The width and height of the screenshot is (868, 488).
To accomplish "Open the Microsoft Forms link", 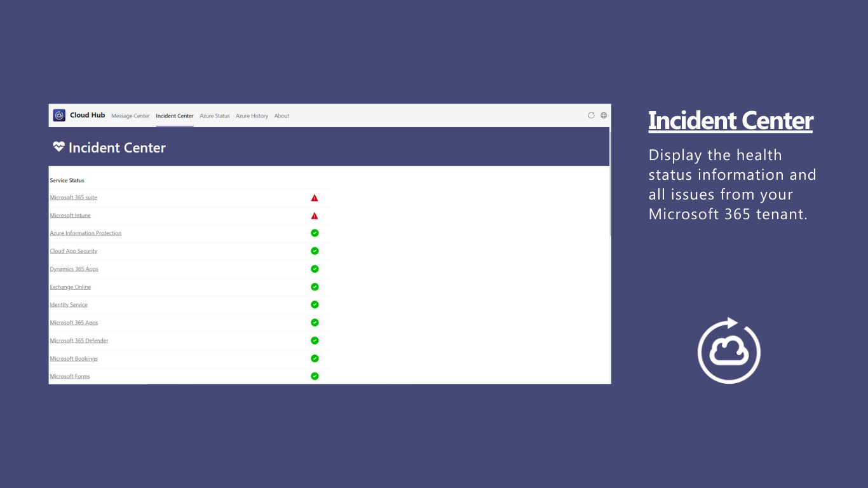I will [x=70, y=376].
